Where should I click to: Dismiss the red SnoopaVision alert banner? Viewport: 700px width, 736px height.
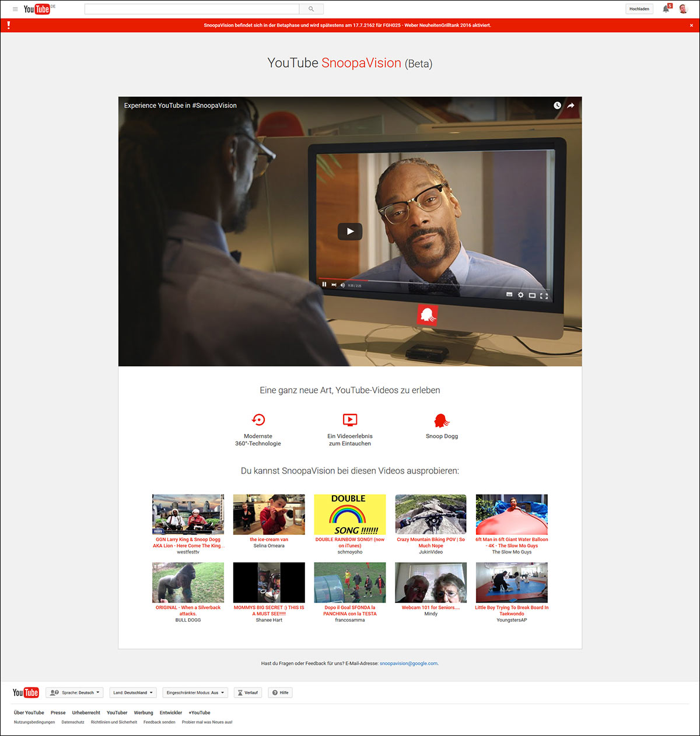(x=691, y=26)
